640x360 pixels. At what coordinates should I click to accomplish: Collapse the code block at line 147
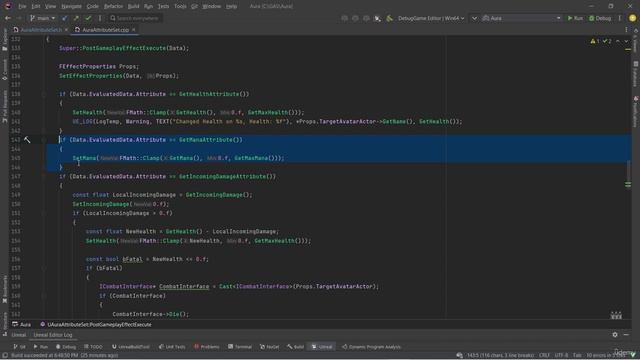[x=44, y=177]
